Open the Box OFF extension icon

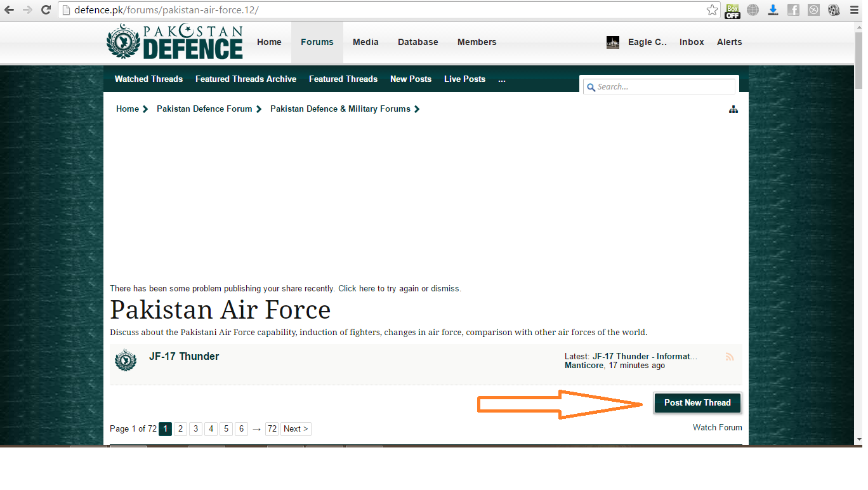(x=732, y=10)
